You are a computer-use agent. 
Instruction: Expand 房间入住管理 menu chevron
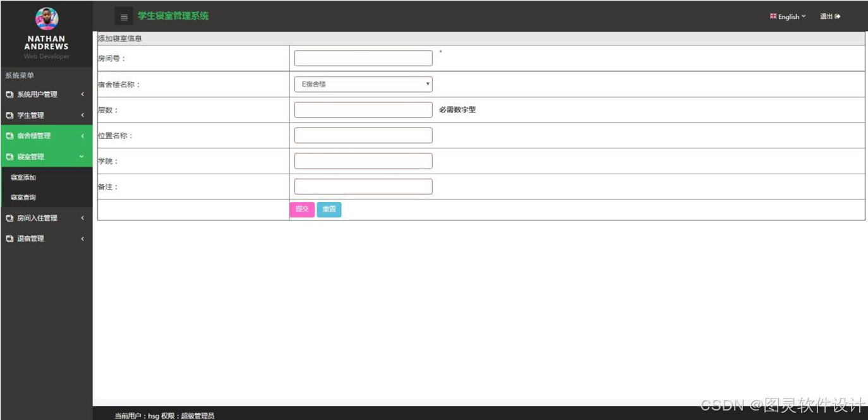82,218
